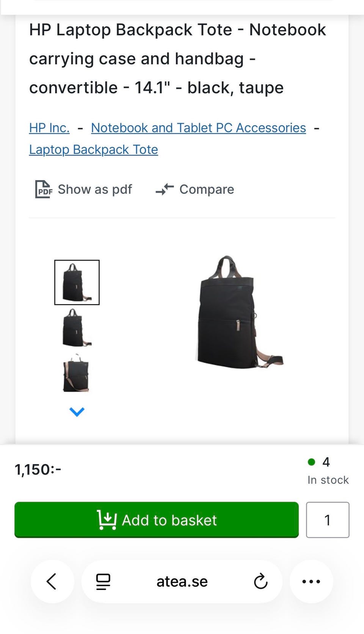This screenshot has height=634, width=364.
Task: Click the main product bag image
Action: [240, 312]
